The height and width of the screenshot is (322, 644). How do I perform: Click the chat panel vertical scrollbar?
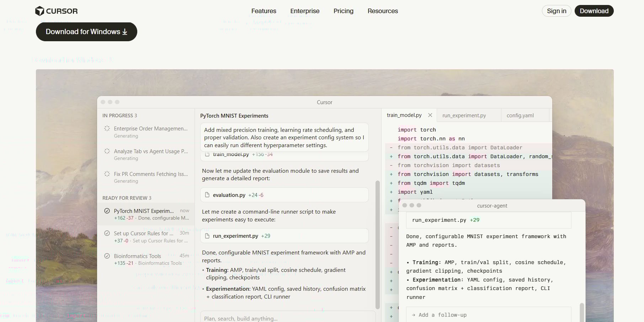pos(378,245)
